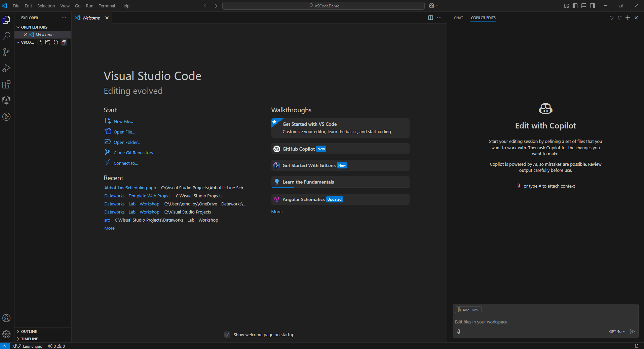Click the split editor right icon

coord(430,18)
